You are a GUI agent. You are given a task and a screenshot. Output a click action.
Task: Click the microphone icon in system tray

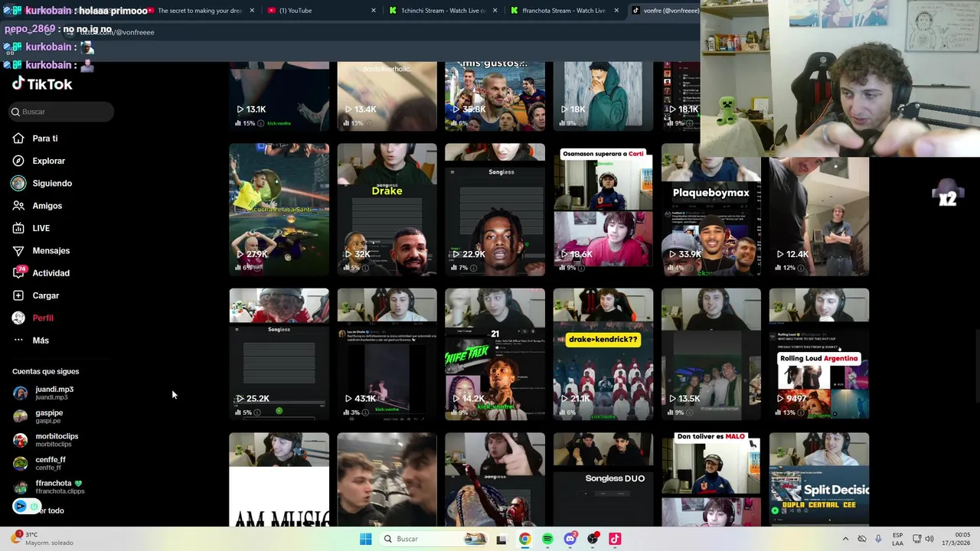pos(878,539)
